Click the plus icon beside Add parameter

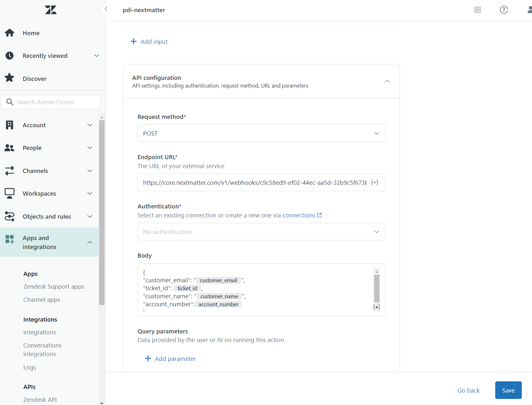point(148,359)
